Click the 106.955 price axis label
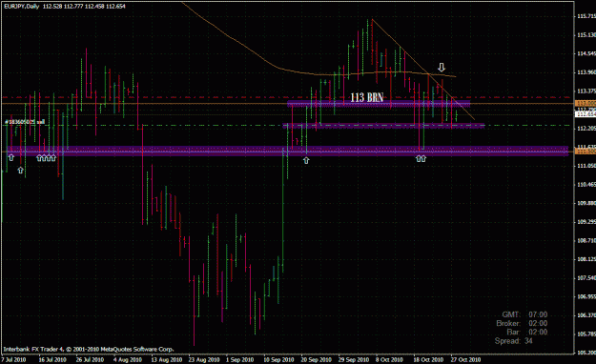 [x=586, y=296]
